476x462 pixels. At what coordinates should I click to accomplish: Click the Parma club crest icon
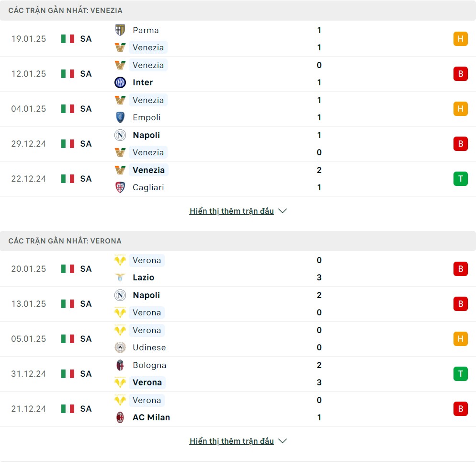click(x=120, y=30)
